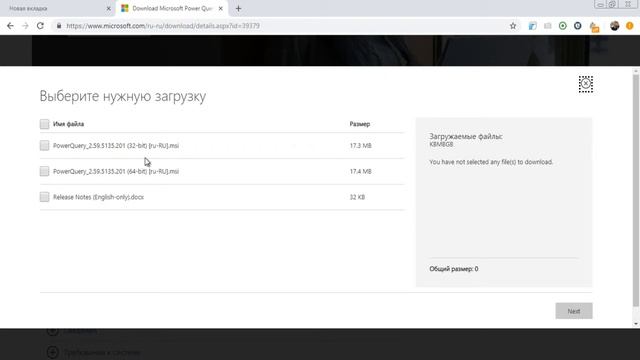Click the dialog vertical scrollbar
The height and width of the screenshot is (360, 640).
coord(636,190)
